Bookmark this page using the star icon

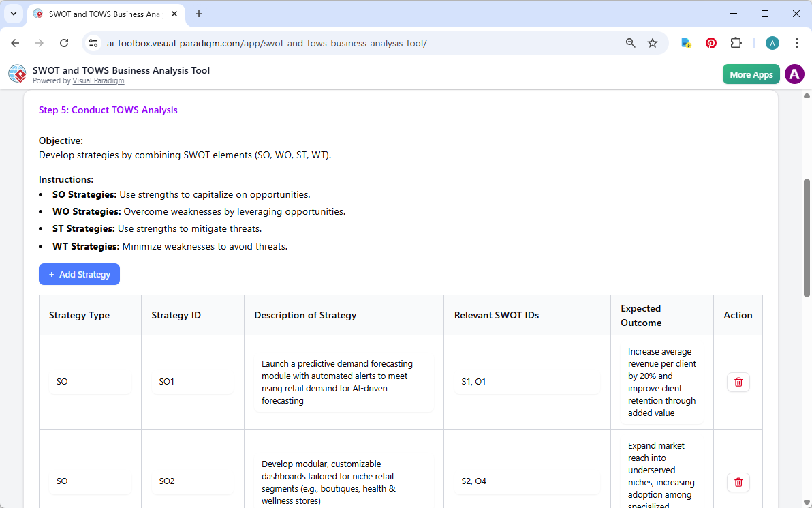point(653,42)
